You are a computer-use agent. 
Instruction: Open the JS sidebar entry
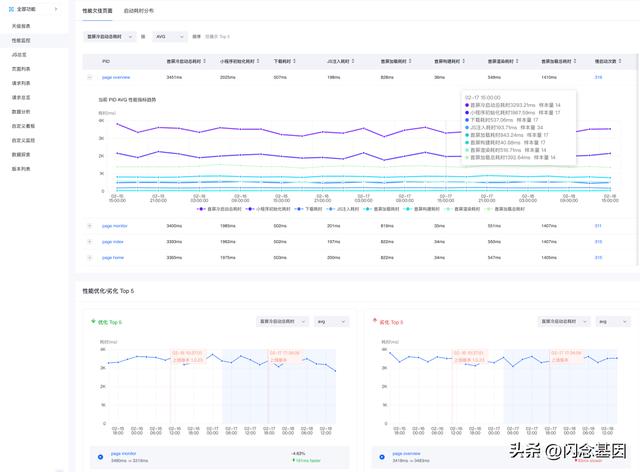[x=19, y=55]
